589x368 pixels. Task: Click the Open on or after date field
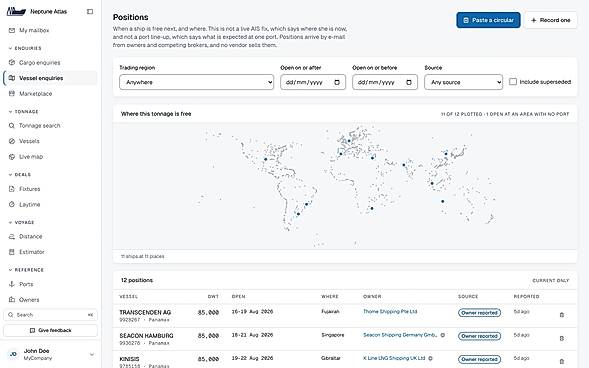coord(313,82)
